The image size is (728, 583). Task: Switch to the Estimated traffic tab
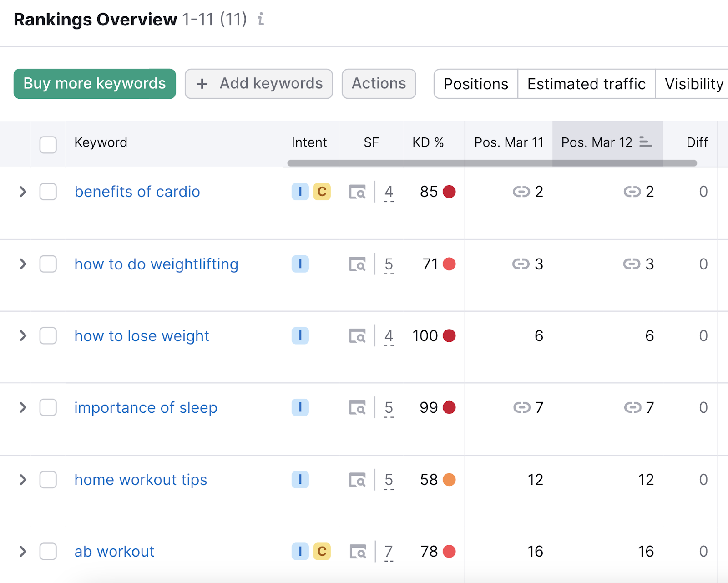(x=586, y=84)
